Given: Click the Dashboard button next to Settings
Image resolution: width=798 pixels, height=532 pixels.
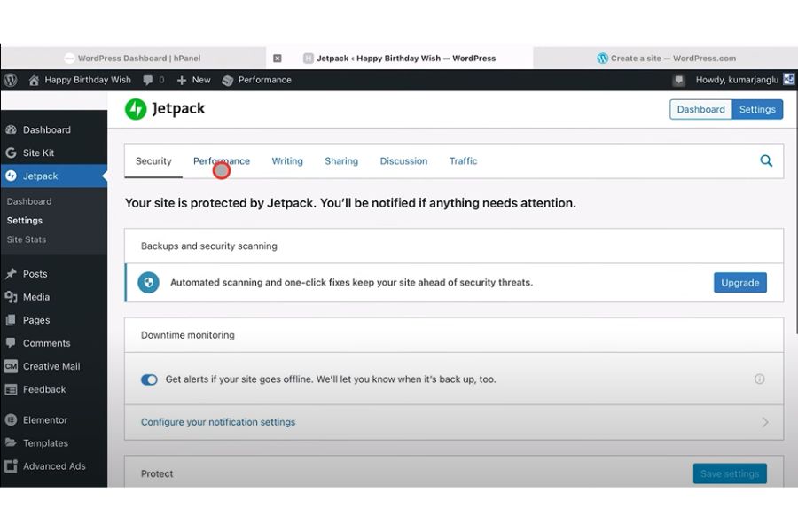Looking at the screenshot, I should click(x=700, y=109).
